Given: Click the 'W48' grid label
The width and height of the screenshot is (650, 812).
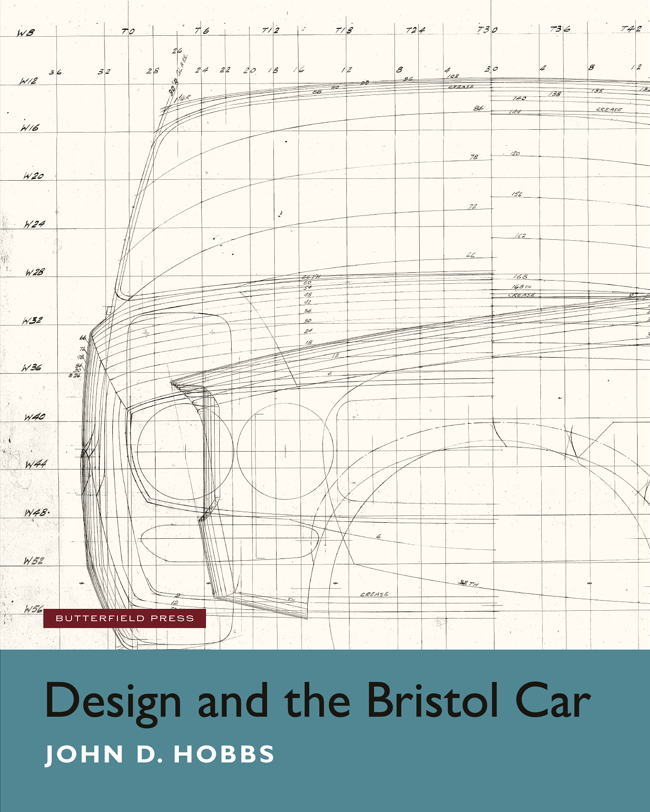Looking at the screenshot, I should 36,513.
